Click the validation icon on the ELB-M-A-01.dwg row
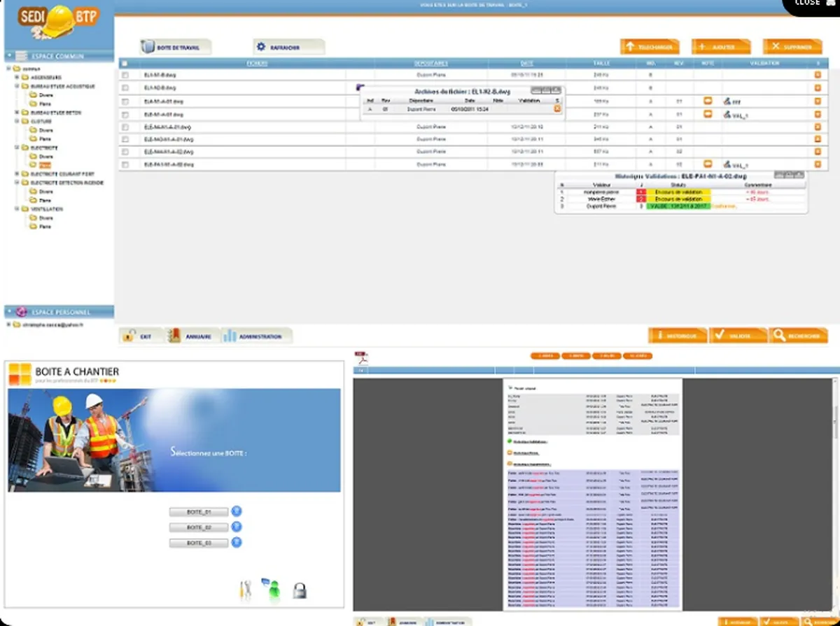This screenshot has height=626, width=840. (x=727, y=114)
